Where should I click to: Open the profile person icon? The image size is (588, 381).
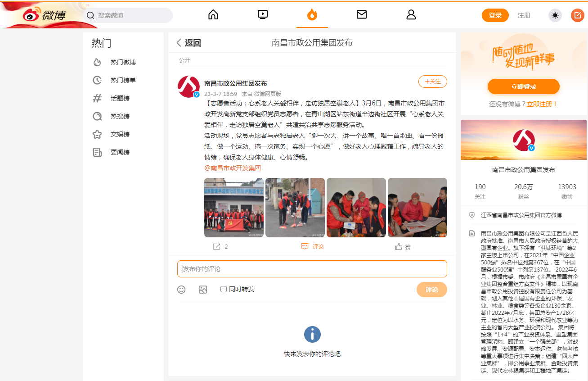(x=411, y=15)
